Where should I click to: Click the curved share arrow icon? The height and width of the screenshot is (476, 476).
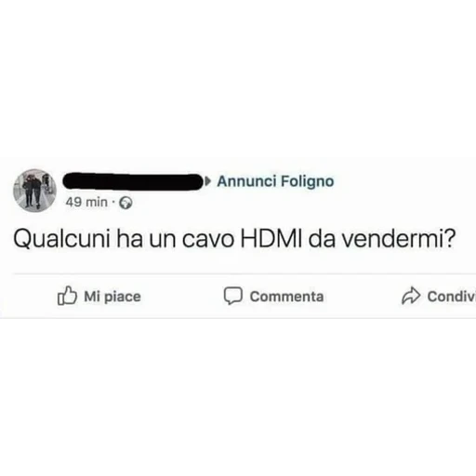click(411, 296)
